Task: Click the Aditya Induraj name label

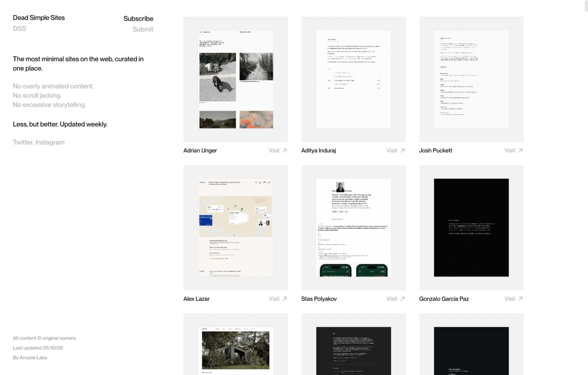Action: click(x=319, y=150)
